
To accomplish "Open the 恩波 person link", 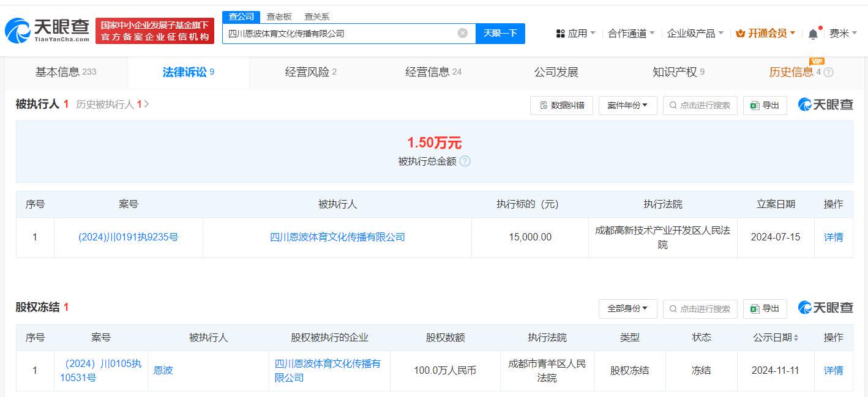I will point(163,371).
